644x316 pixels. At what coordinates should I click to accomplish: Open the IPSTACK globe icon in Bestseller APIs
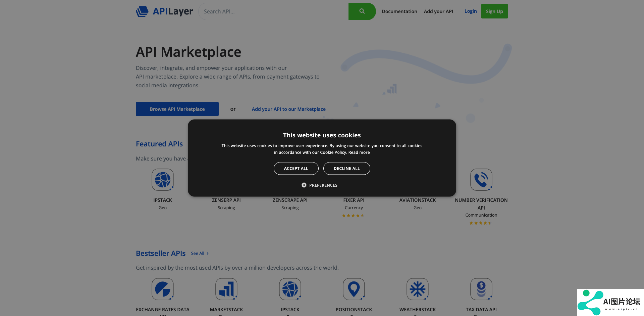(290, 289)
